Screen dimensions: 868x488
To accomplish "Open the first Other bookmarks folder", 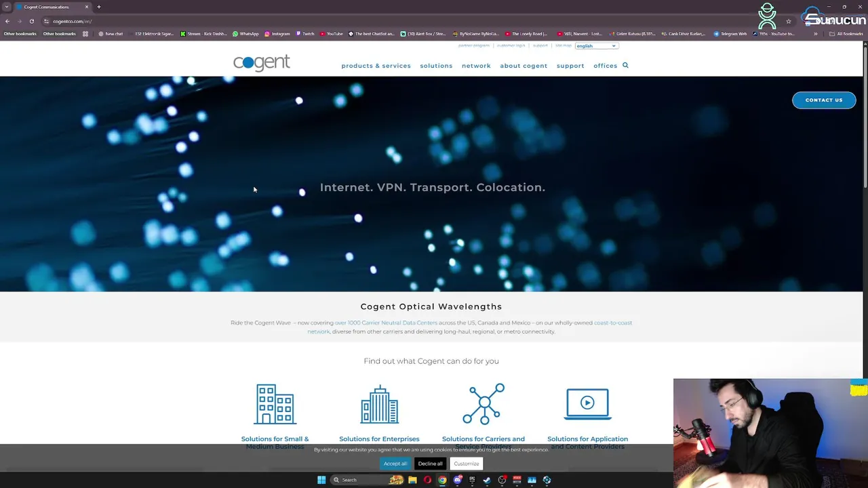I will click(x=20, y=34).
